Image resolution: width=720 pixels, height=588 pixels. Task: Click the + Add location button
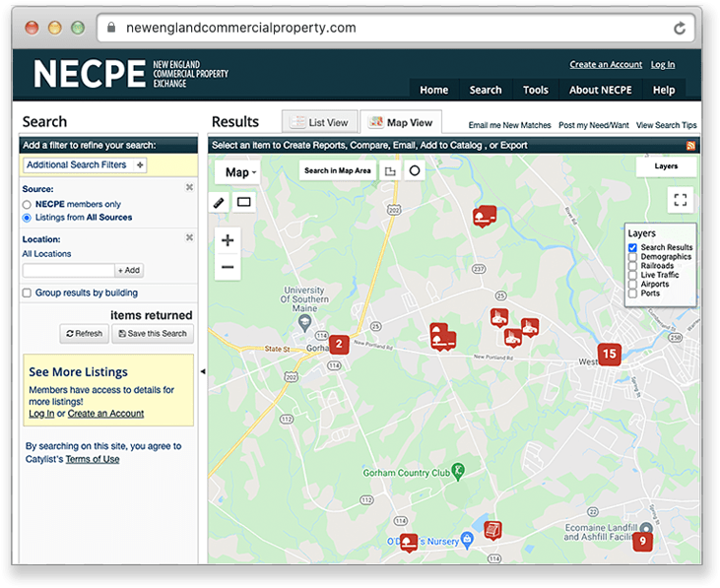[x=129, y=270]
